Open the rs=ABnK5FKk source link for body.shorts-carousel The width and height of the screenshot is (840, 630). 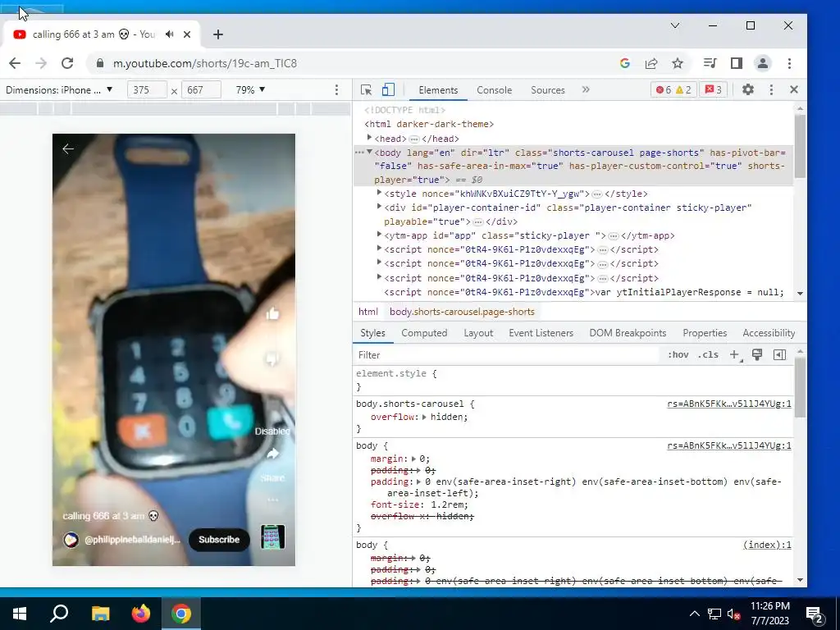(728, 404)
